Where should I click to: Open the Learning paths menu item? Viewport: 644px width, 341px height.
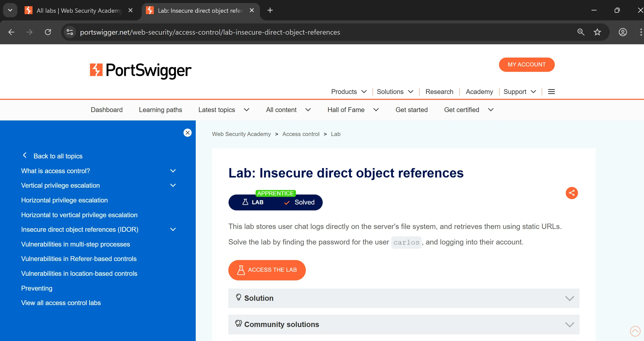[x=160, y=110]
